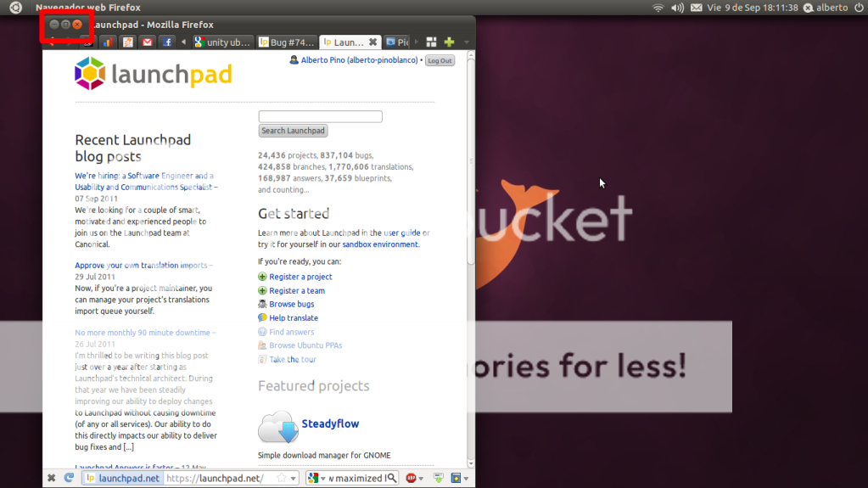This screenshot has height=488, width=868.
Task: Click the reload page icon
Action: point(69,478)
